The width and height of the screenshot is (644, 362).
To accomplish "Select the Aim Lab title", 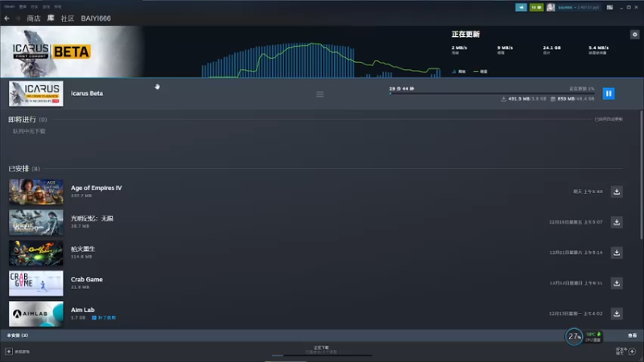I will [83, 310].
